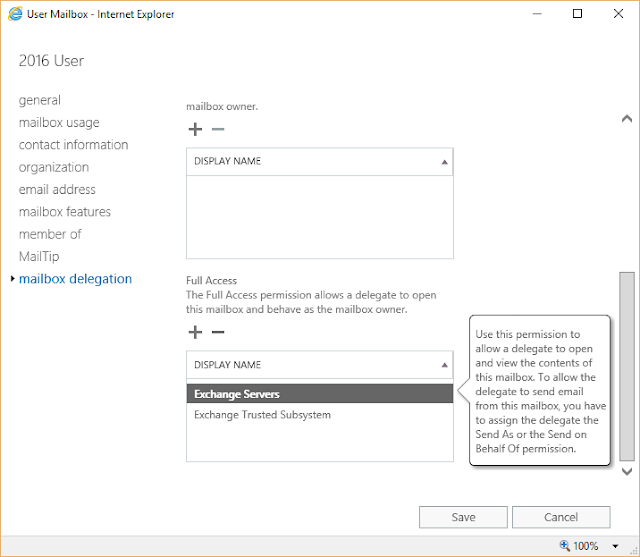Click the Full Access DISPLAY NAME column header

pos(320,364)
